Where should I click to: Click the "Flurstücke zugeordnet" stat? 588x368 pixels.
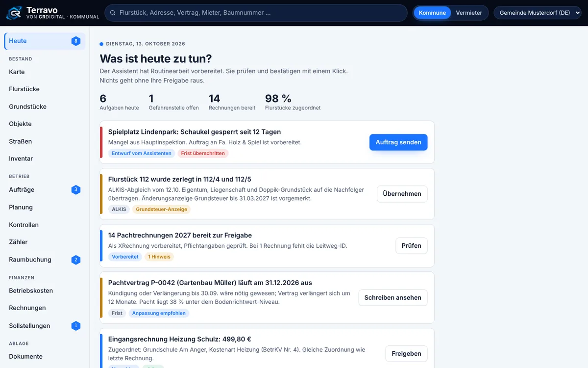[293, 102]
